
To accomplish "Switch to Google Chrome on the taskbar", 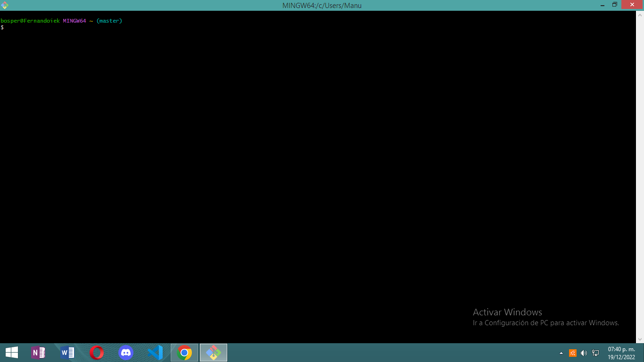I will tap(184, 353).
